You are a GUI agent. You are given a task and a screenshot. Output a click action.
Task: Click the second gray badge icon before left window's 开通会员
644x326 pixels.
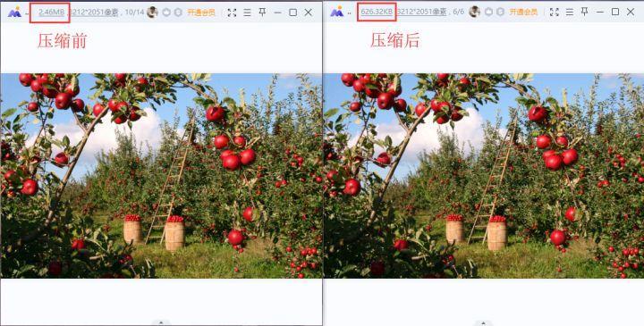click(x=178, y=13)
